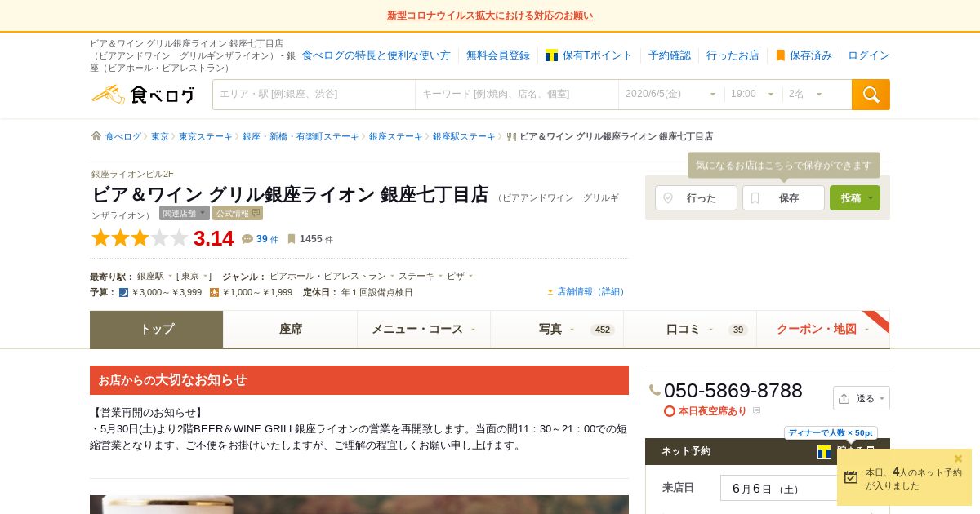
Task: Mark restaurant as 行った
Action: 696,198
